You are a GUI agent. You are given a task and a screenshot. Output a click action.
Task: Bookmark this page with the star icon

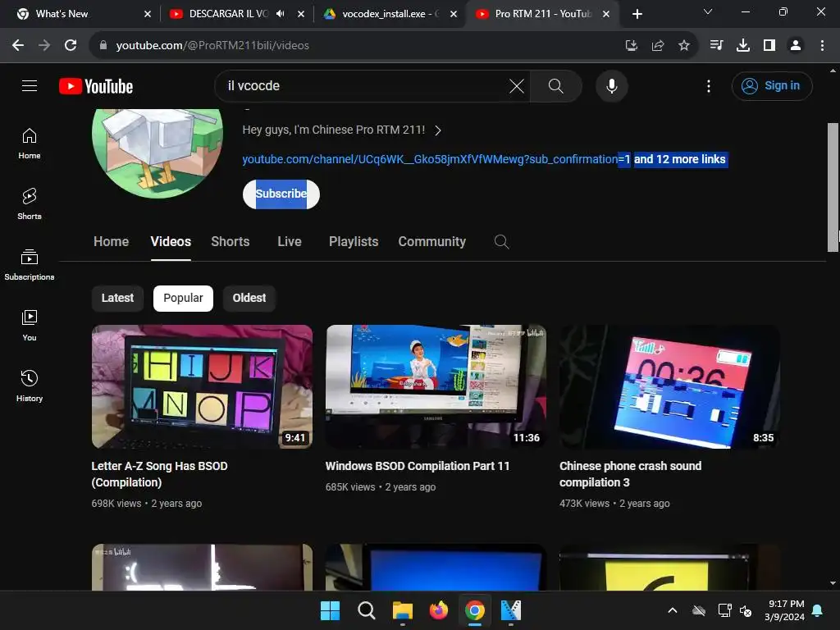tap(683, 46)
